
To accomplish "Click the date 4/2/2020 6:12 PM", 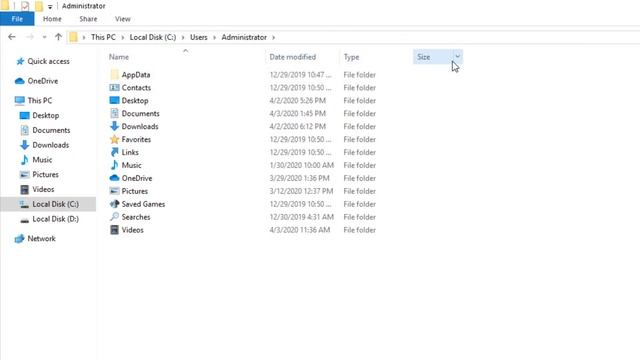I will (298, 127).
